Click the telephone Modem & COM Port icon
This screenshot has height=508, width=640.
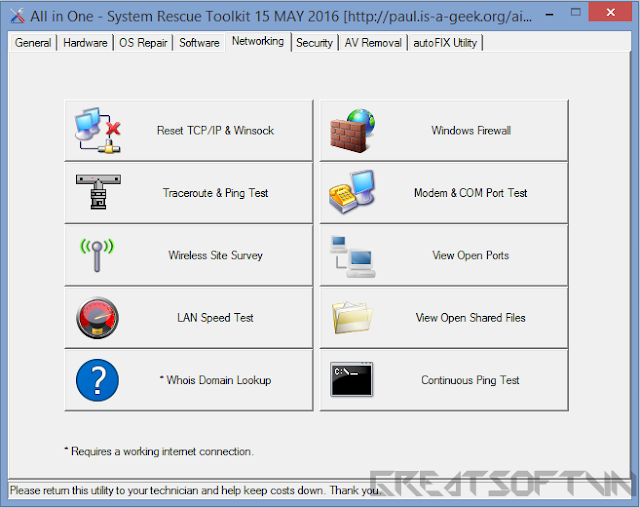pos(352,192)
